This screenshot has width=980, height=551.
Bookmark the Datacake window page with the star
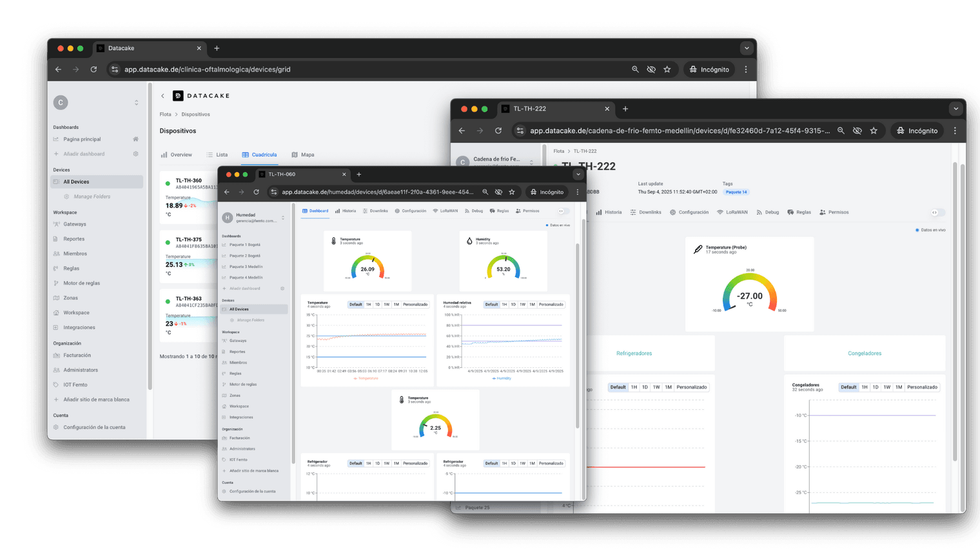click(667, 70)
